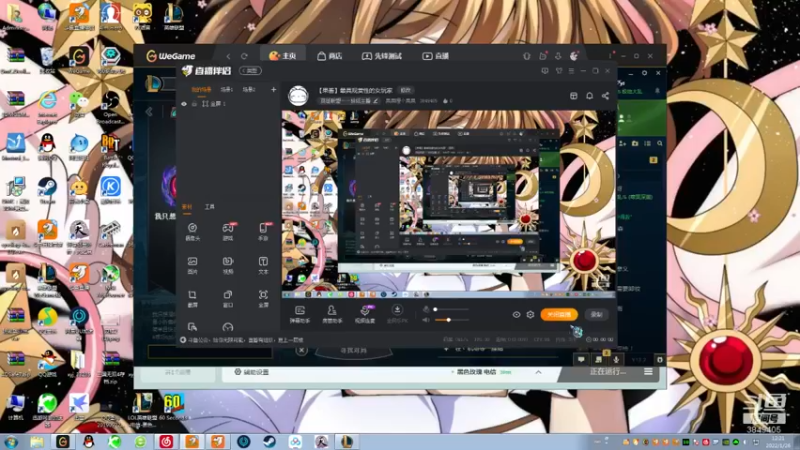Click the mode pill beside the companion logo
This screenshot has height=450, width=800.
pyautogui.click(x=251, y=70)
